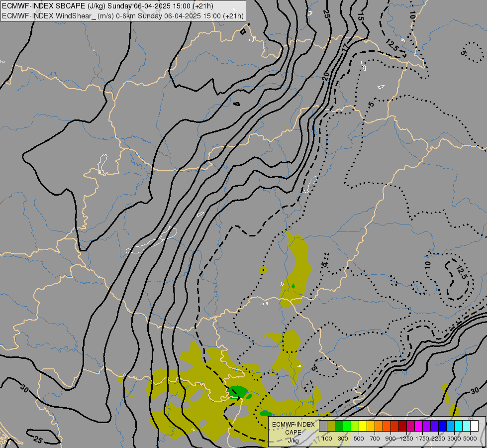Click the 700 legend value label
487x448 pixels.
[375, 439]
